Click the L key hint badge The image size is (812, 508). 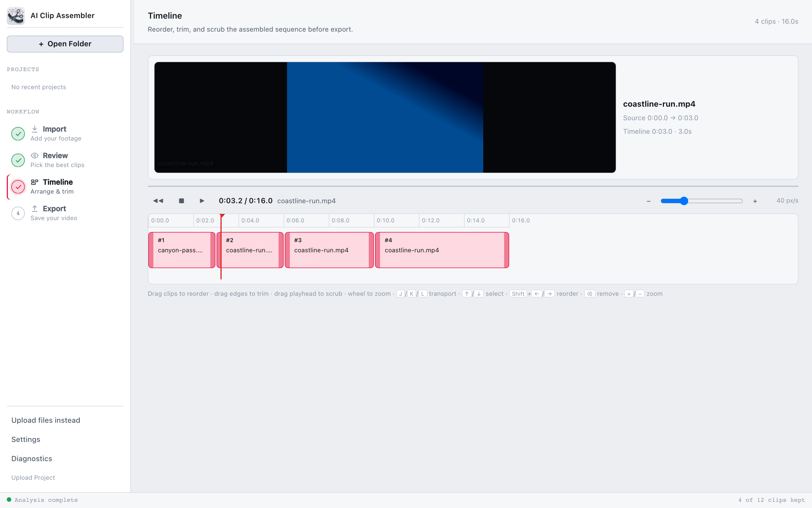pos(423,294)
